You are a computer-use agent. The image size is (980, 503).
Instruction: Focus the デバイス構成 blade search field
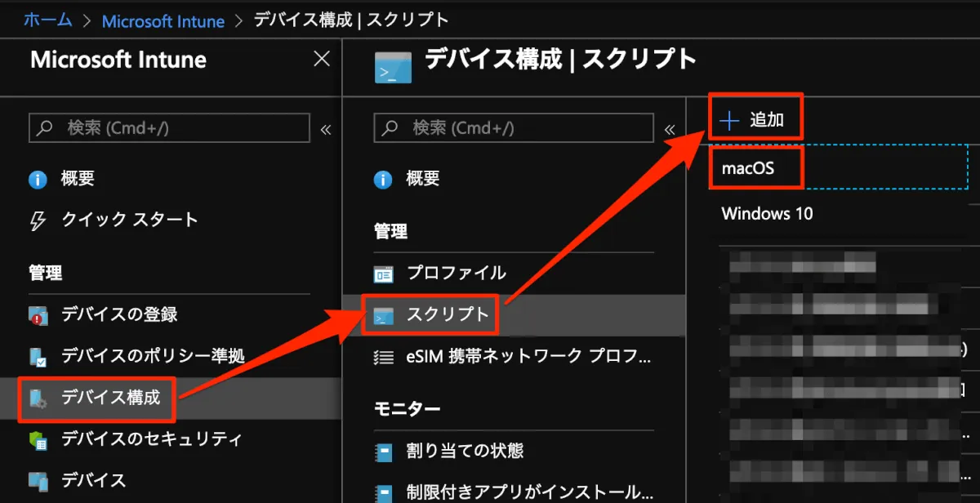point(514,128)
